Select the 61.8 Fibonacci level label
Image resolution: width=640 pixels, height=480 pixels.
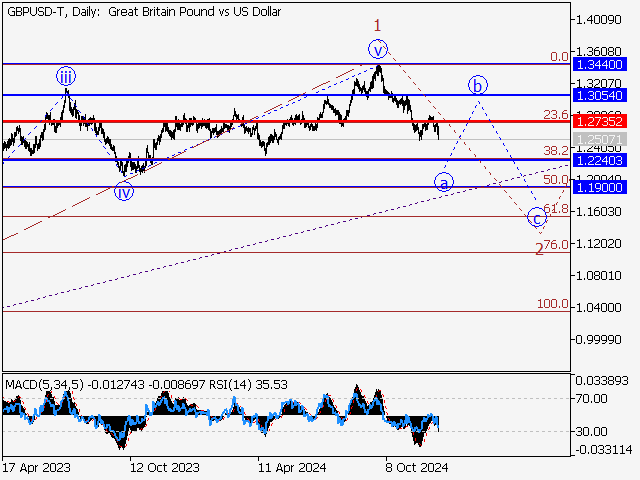[x=556, y=209]
